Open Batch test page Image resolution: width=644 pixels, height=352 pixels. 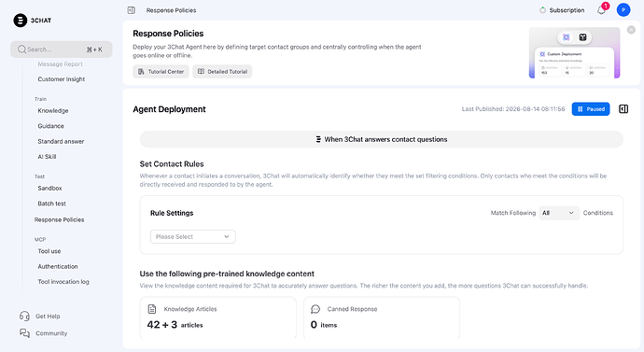tap(51, 204)
